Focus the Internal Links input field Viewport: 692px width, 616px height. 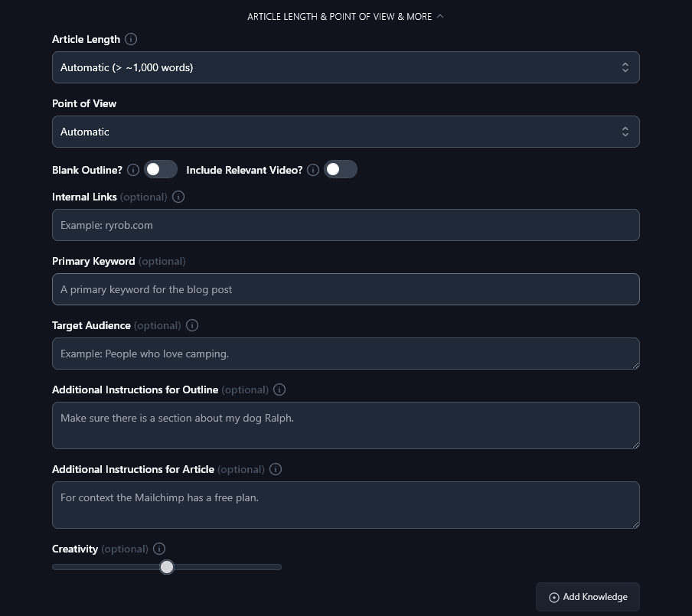[x=345, y=225]
